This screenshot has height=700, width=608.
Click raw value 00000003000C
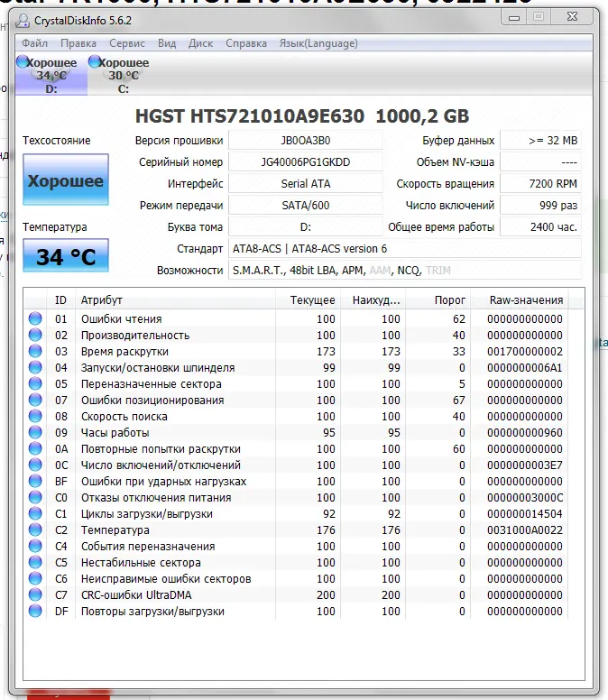click(524, 498)
